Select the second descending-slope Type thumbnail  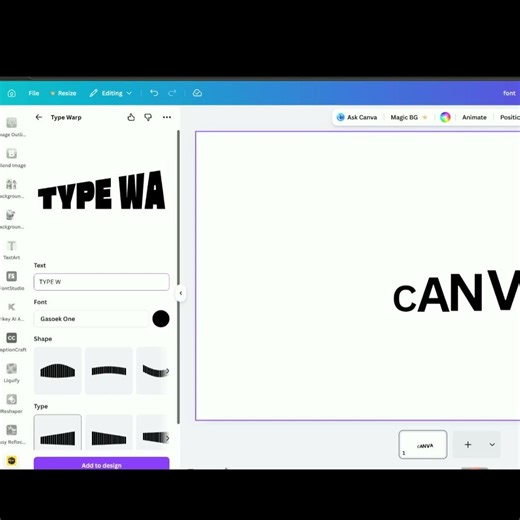[109, 433]
